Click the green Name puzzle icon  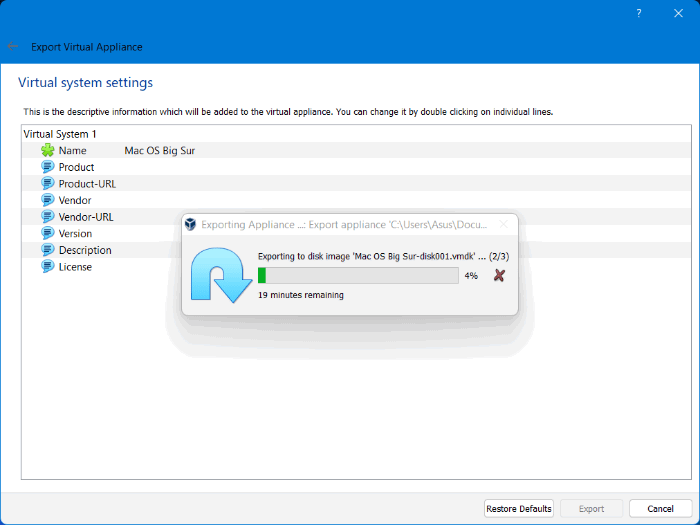[47, 150]
